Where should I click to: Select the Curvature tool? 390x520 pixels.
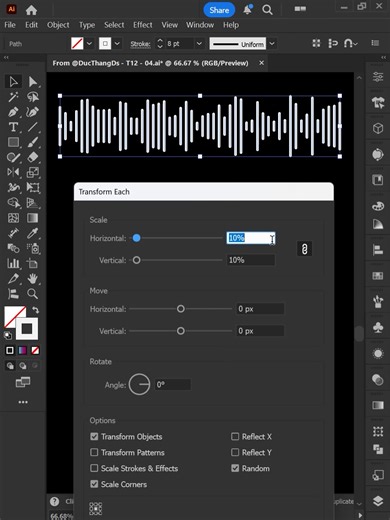[x=32, y=112]
